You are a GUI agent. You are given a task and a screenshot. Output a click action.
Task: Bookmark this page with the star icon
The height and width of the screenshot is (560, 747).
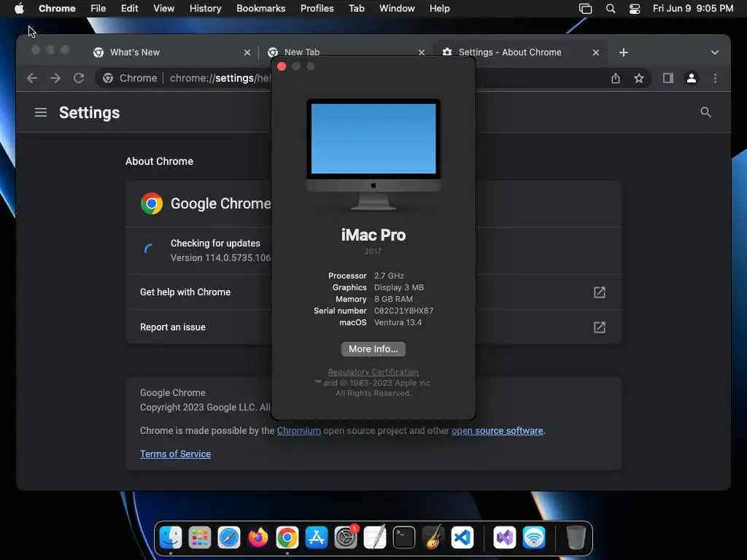[x=639, y=78]
